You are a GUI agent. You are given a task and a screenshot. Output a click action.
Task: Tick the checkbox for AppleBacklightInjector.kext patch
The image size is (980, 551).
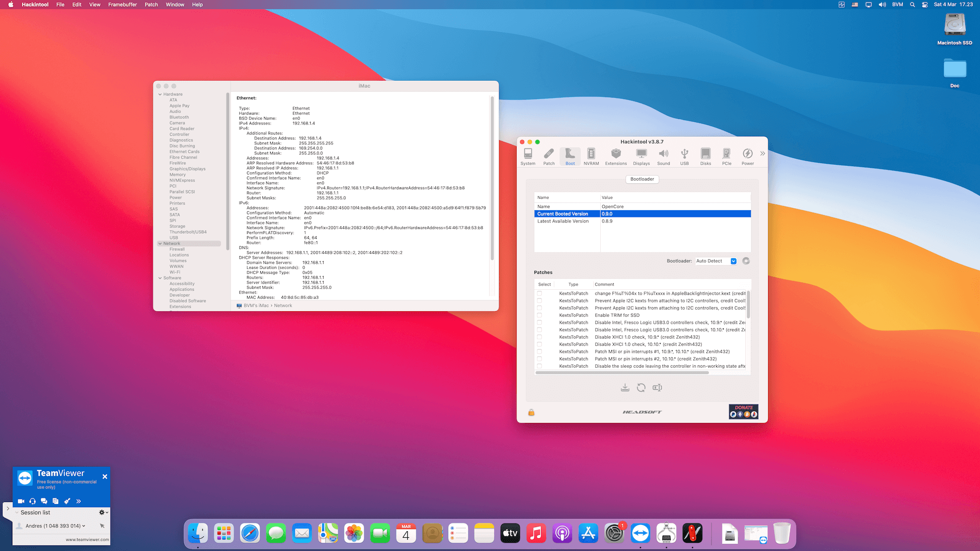pyautogui.click(x=540, y=293)
